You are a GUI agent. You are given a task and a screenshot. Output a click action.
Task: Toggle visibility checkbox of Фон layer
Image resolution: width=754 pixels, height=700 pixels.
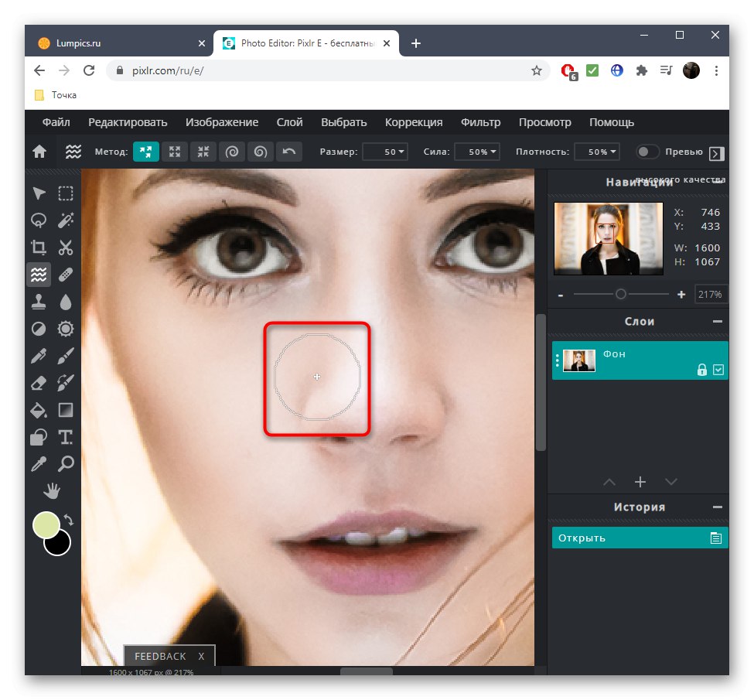point(718,370)
